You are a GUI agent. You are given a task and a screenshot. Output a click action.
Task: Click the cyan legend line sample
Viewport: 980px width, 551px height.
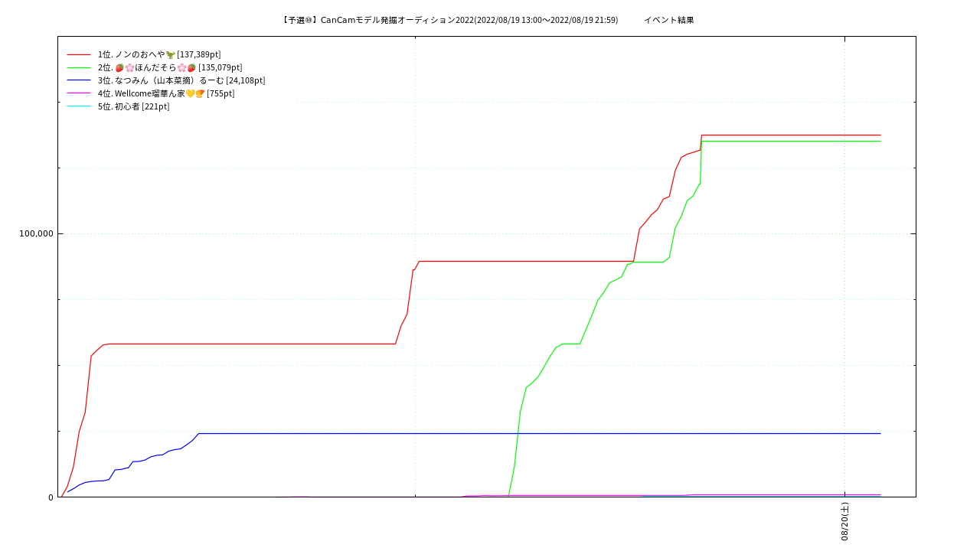click(x=79, y=106)
